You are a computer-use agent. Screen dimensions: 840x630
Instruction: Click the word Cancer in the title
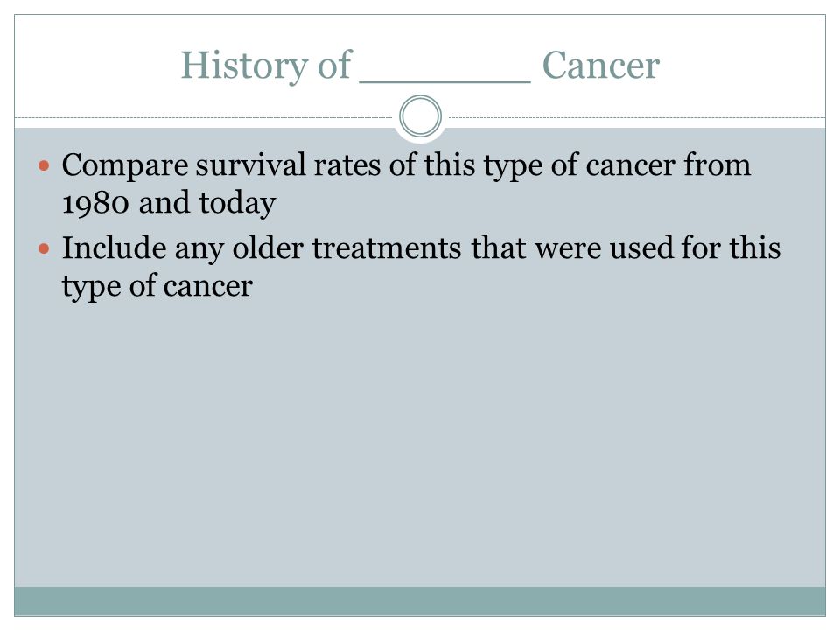point(600,66)
